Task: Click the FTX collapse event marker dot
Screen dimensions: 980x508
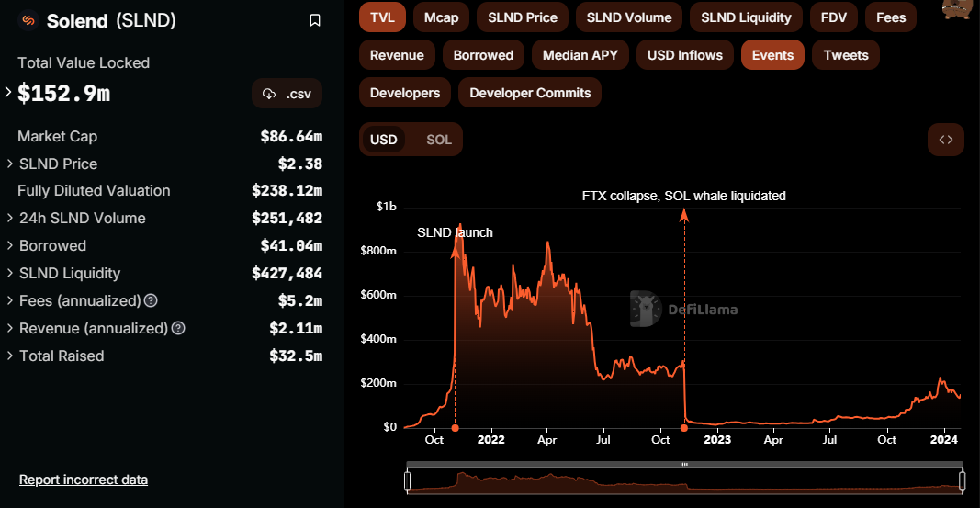Action: [684, 428]
